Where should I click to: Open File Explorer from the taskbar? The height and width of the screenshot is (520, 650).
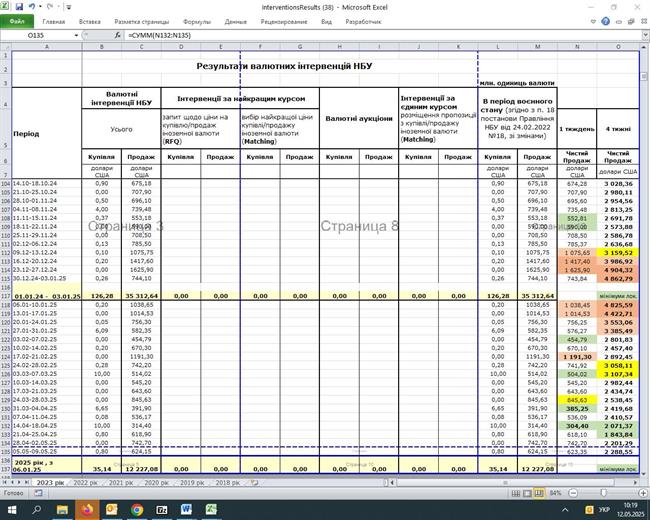(x=62, y=510)
